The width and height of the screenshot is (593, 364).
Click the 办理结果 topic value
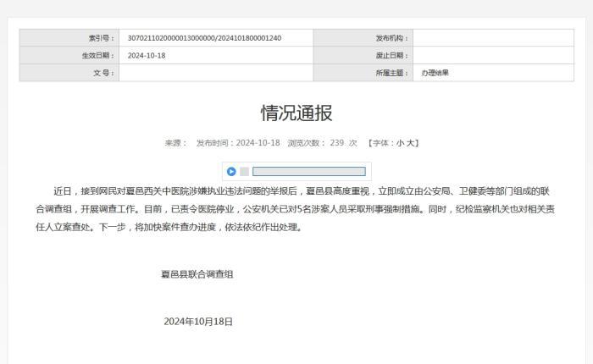(x=435, y=73)
